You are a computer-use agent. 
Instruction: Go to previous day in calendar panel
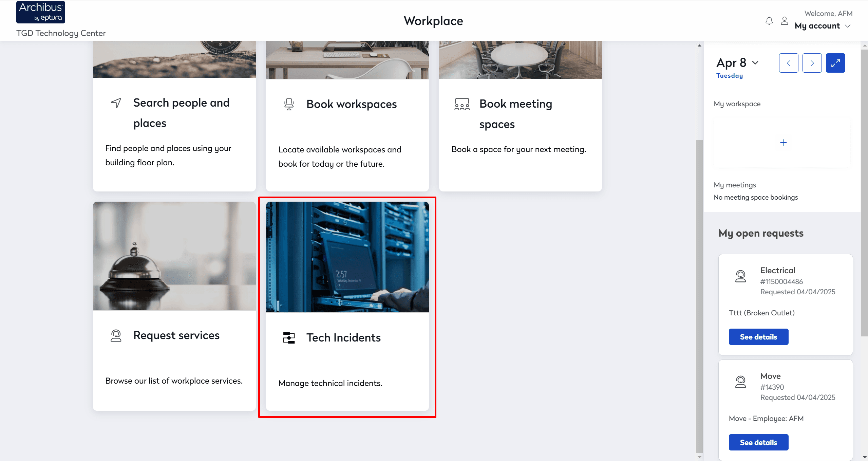click(x=789, y=63)
